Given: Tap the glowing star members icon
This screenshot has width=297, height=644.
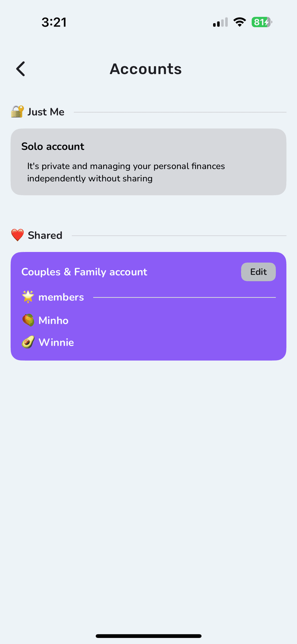Looking at the screenshot, I should click(x=28, y=297).
